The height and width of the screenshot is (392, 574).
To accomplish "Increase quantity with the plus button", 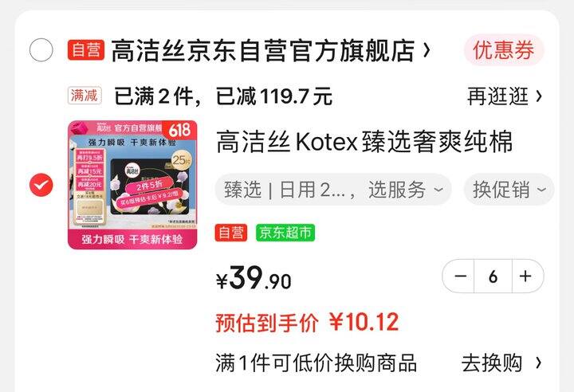I will [527, 276].
